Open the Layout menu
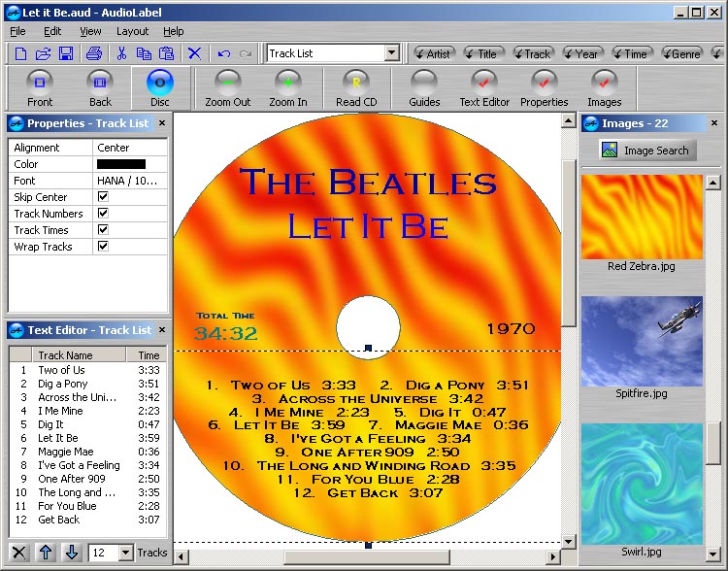The height and width of the screenshot is (571, 728). pyautogui.click(x=132, y=31)
